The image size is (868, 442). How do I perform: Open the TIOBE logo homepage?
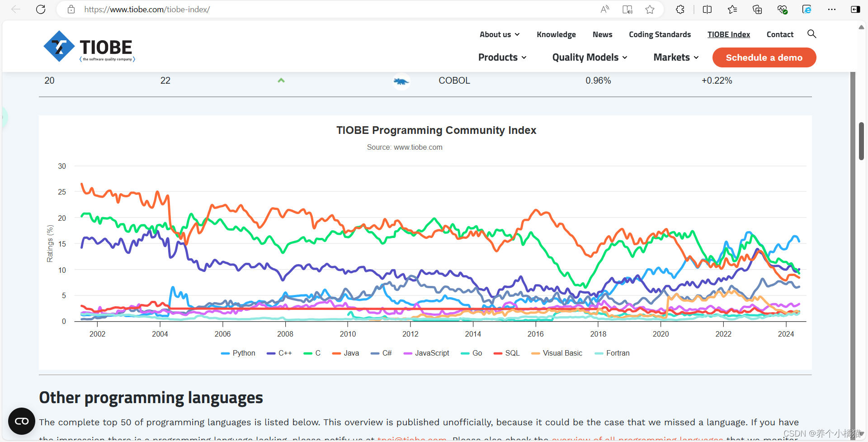point(89,47)
